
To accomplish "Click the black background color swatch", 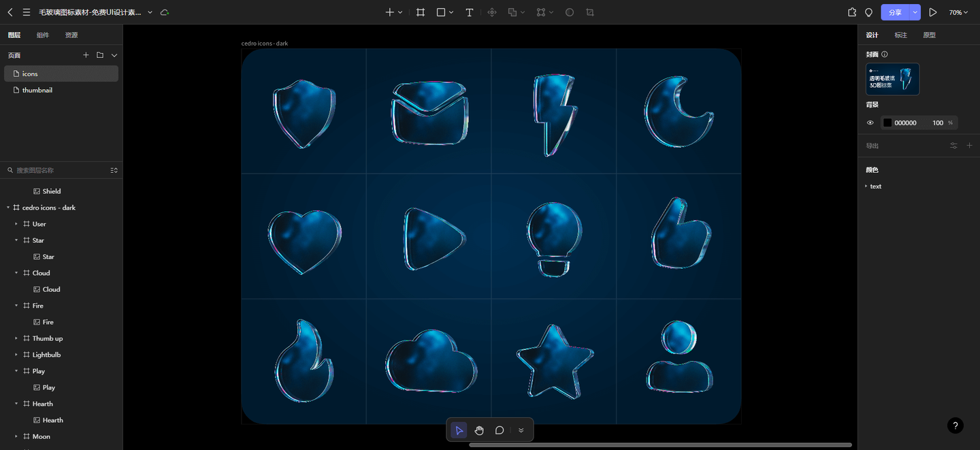I will (887, 123).
